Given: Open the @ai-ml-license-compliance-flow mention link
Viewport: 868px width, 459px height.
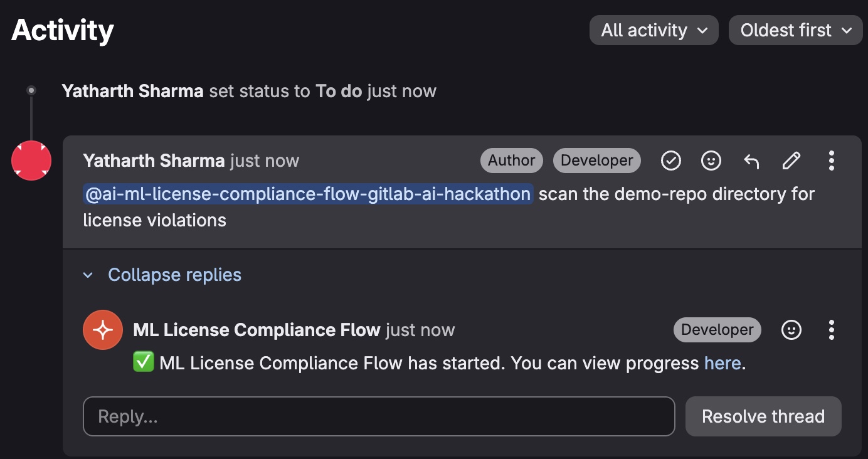Looking at the screenshot, I should [x=307, y=194].
